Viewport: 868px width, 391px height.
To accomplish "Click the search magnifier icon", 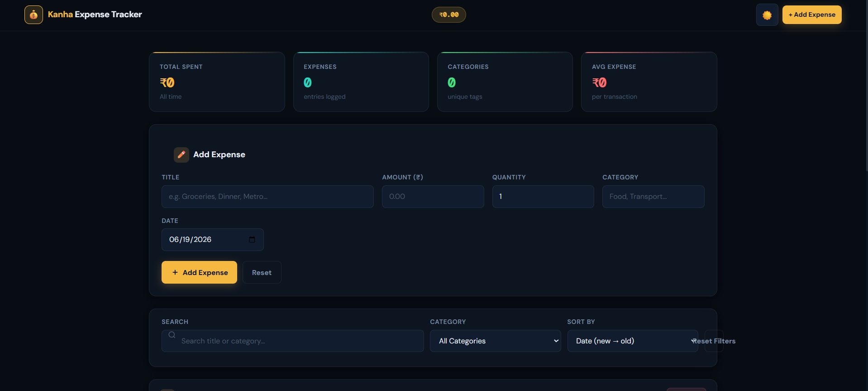I will (x=172, y=335).
